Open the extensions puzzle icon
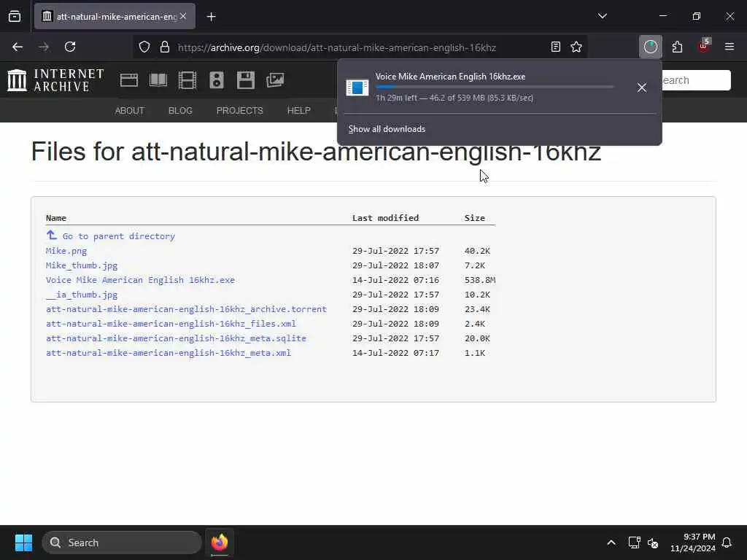747x560 pixels. [x=677, y=47]
